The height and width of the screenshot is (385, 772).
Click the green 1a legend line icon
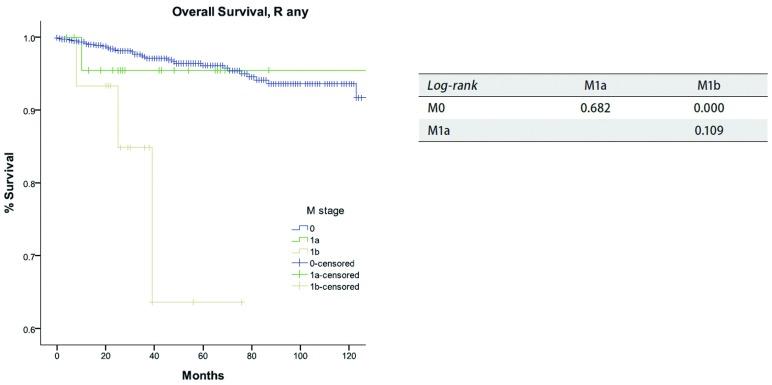(299, 240)
